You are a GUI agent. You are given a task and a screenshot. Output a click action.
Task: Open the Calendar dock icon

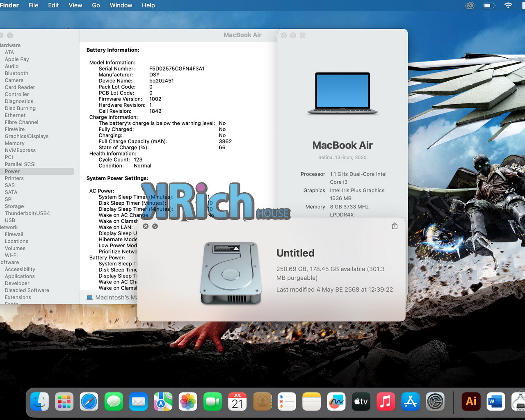(237, 402)
